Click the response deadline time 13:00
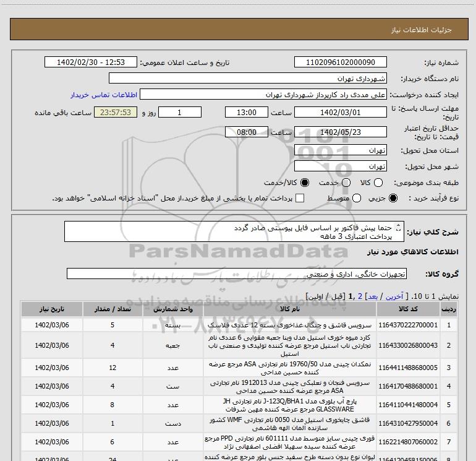476x461 pixels. tap(247, 112)
